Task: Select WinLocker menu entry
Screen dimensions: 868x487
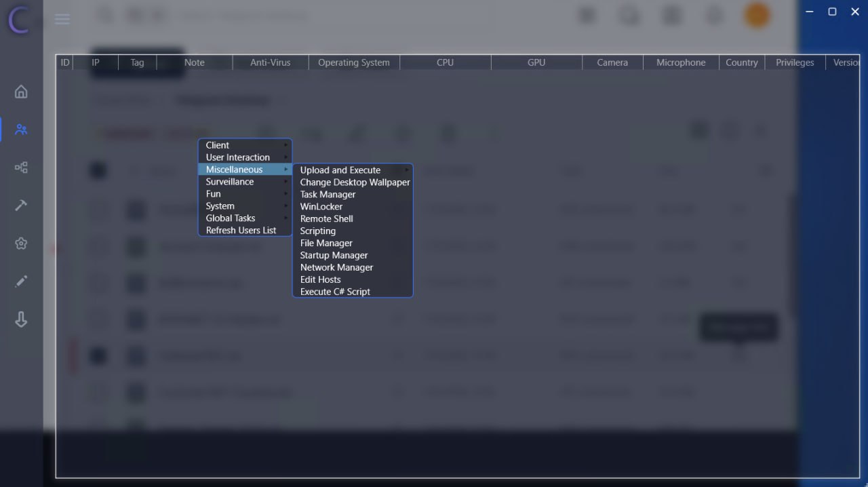Action: click(x=353, y=207)
